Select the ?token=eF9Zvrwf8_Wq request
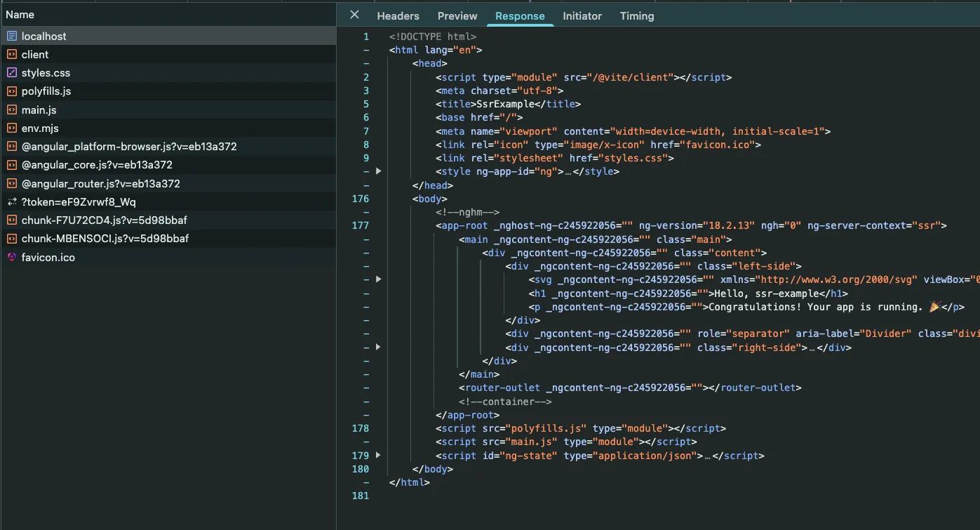980x530 pixels. click(x=168, y=201)
